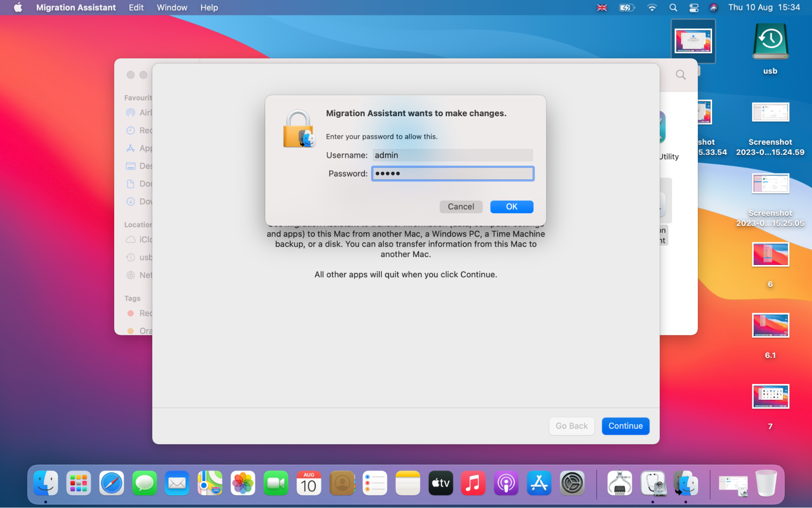Click Continue in Migration Assistant
This screenshot has height=508, width=812.
tap(625, 426)
